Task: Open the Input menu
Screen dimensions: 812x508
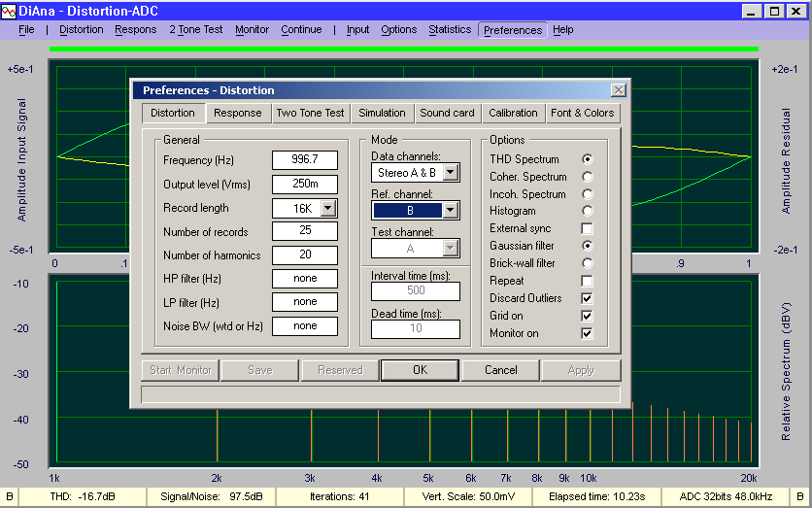Action: (x=357, y=29)
